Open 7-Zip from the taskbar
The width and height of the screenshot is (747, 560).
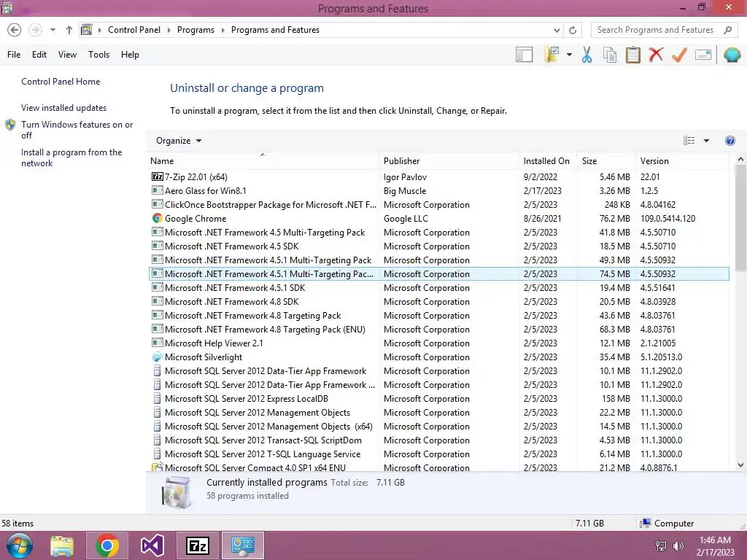[x=197, y=545]
